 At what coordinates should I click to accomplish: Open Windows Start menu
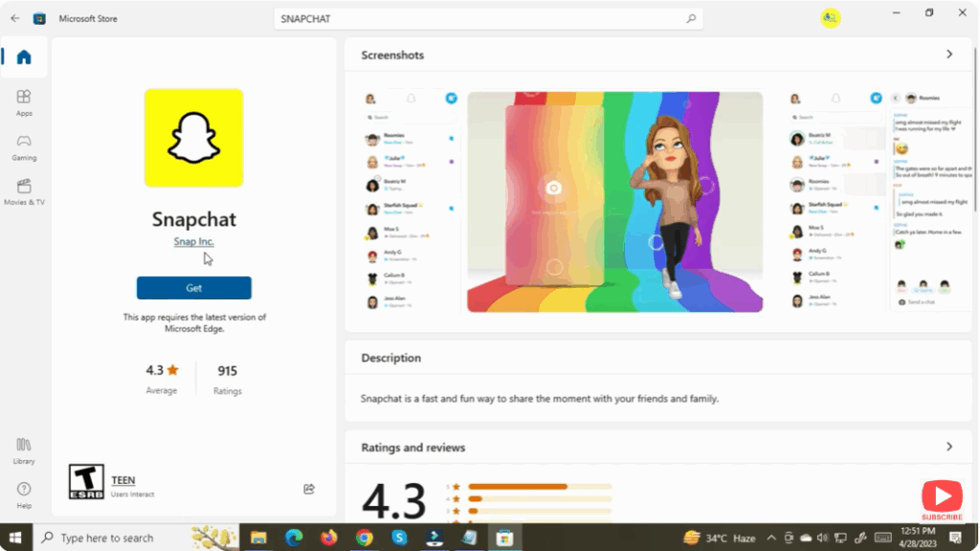[x=15, y=538]
